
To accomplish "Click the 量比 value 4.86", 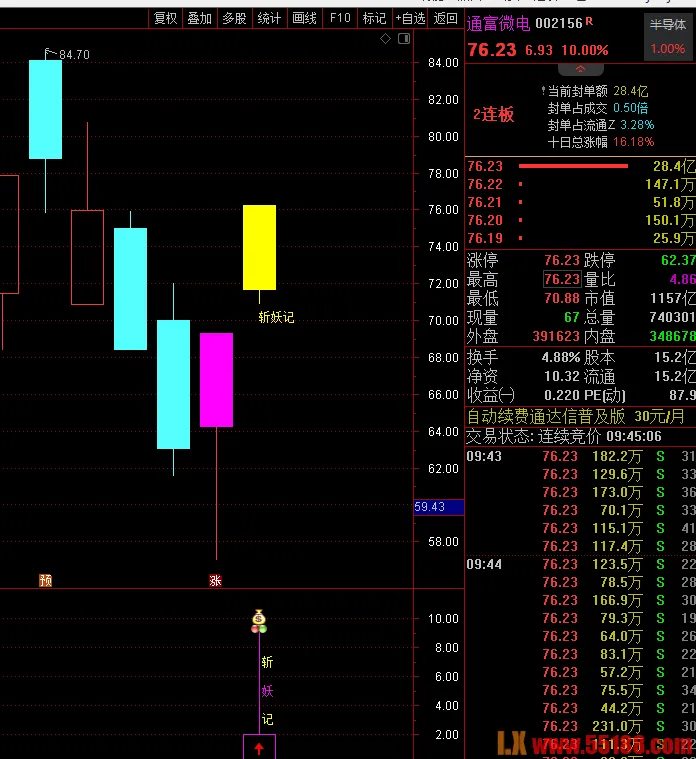I will [x=682, y=279].
